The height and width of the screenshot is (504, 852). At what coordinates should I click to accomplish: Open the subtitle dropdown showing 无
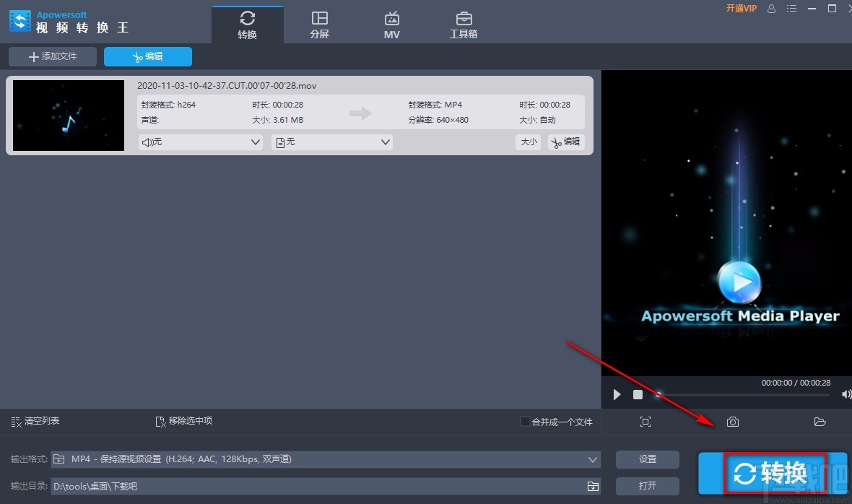[x=331, y=142]
